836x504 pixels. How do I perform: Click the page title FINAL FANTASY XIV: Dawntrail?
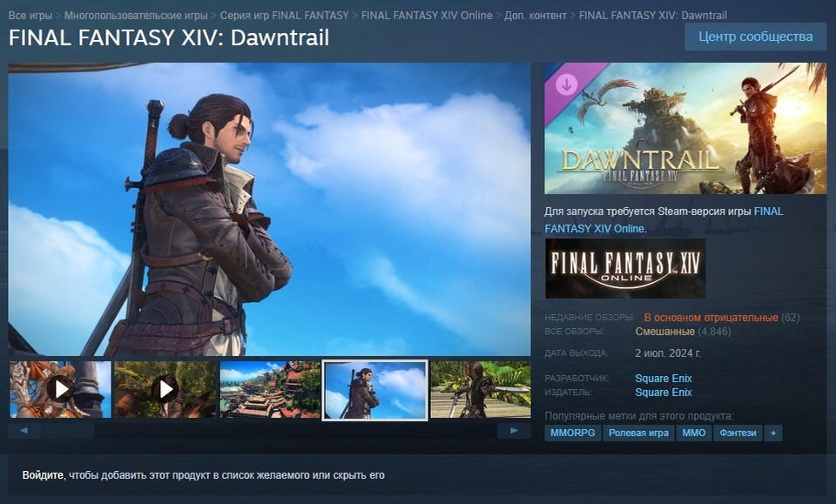(x=169, y=37)
